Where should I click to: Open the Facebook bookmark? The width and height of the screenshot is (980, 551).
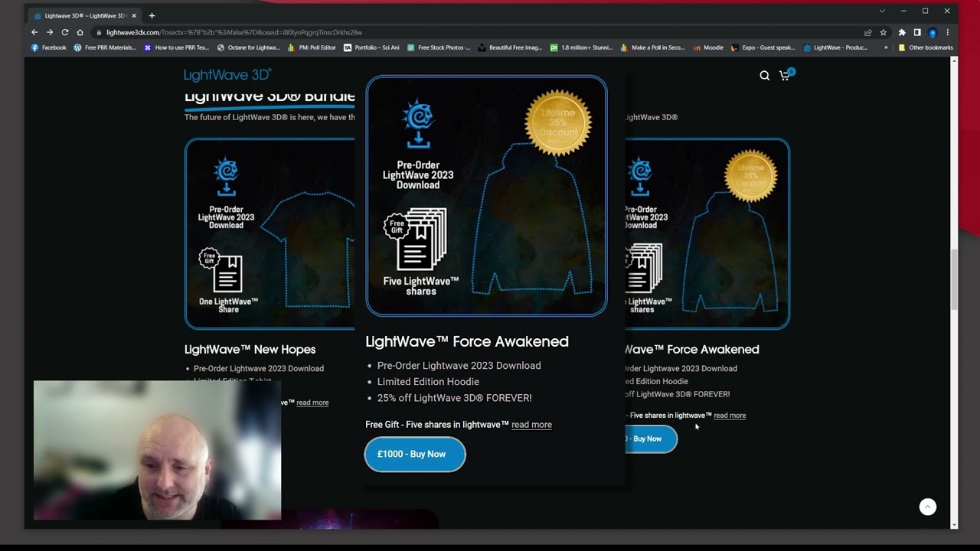tap(48, 47)
